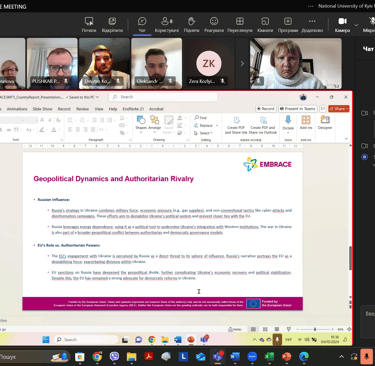Click the Present in Teams button
This screenshot has width=375, height=366.
pyautogui.click(x=297, y=109)
